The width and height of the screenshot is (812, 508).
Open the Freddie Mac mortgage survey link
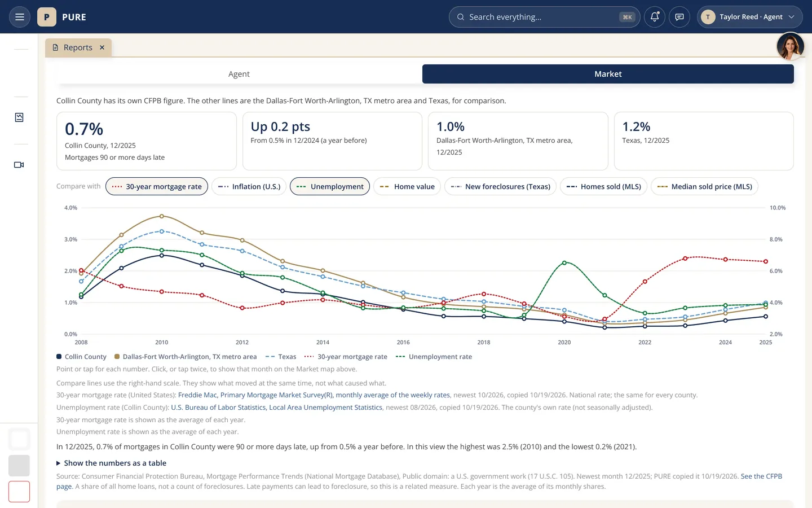point(314,395)
